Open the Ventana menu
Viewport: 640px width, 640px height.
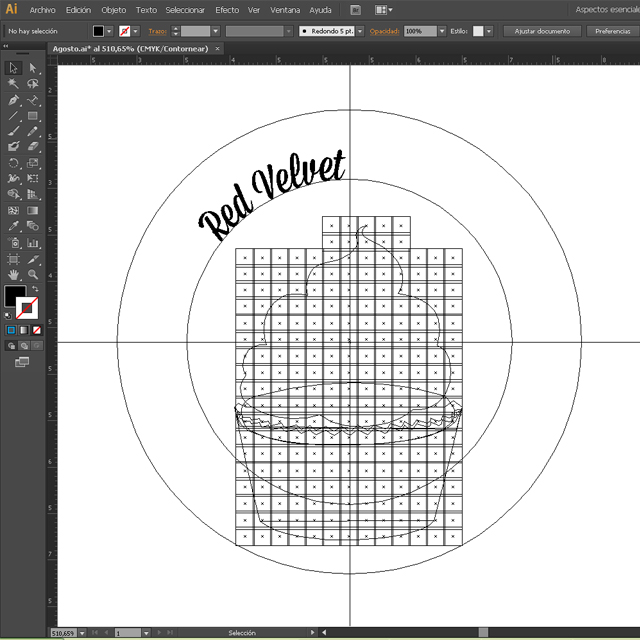(x=285, y=10)
